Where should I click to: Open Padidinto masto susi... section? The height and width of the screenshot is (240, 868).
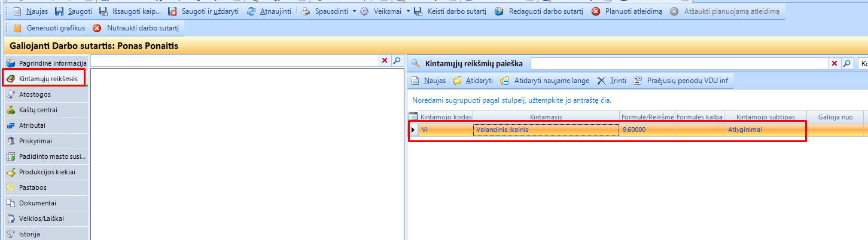[45, 156]
